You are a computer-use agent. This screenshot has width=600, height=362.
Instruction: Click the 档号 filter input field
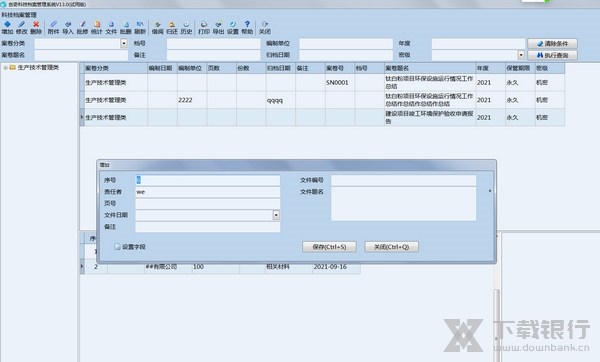pyautogui.click(x=214, y=44)
